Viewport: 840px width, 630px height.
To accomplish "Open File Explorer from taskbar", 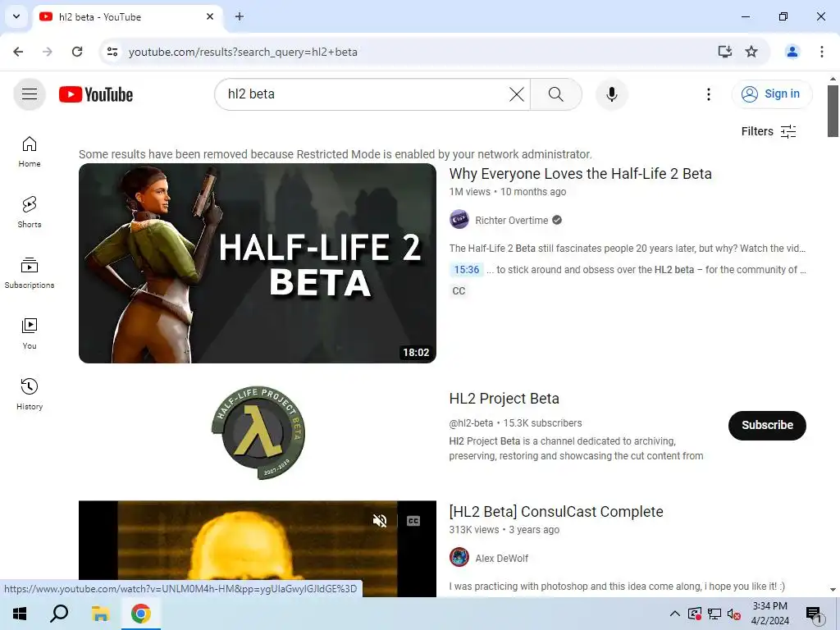I will [x=100, y=614].
